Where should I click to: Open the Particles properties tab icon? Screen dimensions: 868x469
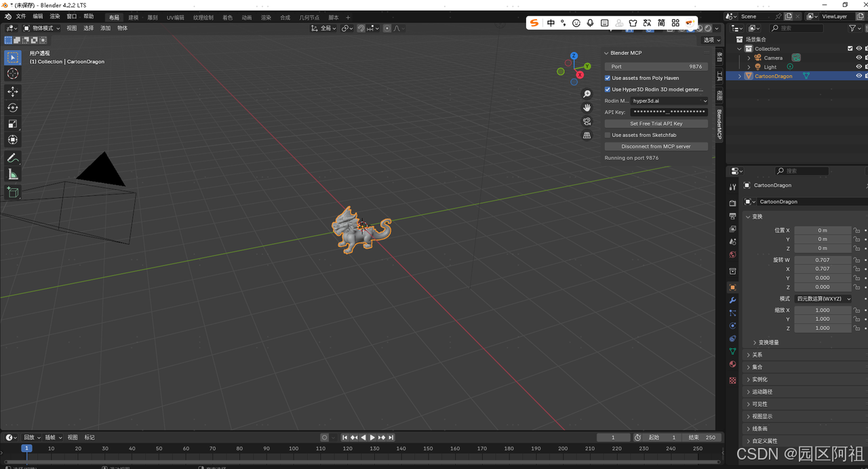coord(732,313)
